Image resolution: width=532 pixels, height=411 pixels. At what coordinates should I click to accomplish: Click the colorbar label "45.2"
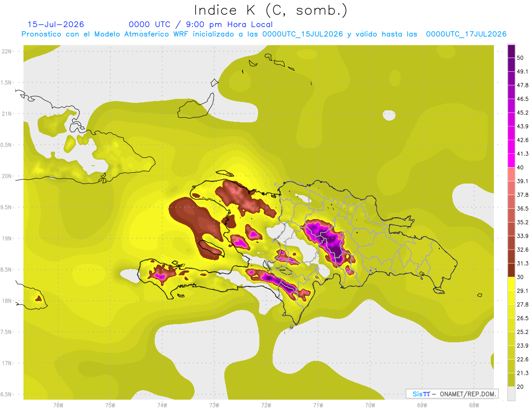pos(523,113)
